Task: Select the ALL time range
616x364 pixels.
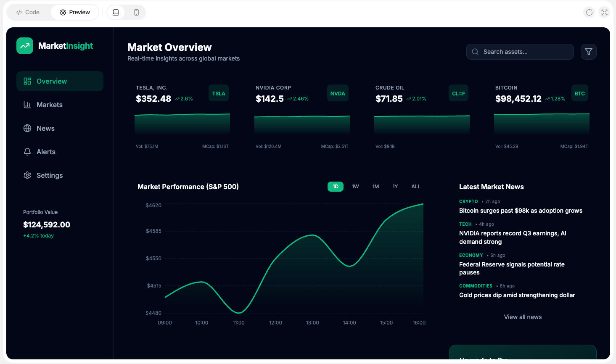Action: pyautogui.click(x=416, y=187)
